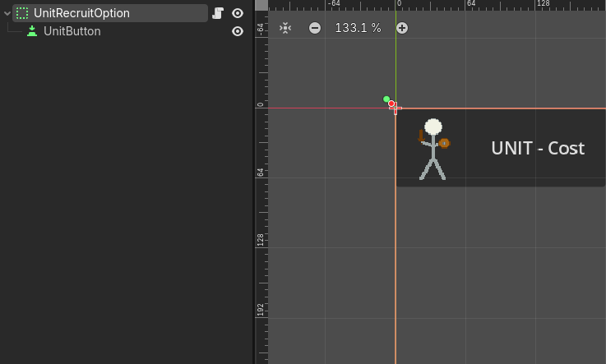Click empty space in the scene tree panel
This screenshot has height=364, width=606.
123,205
